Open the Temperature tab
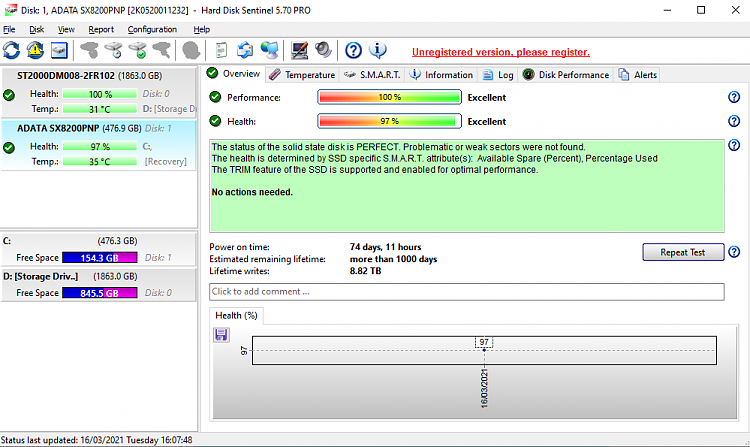This screenshot has height=447, width=750. (x=302, y=75)
